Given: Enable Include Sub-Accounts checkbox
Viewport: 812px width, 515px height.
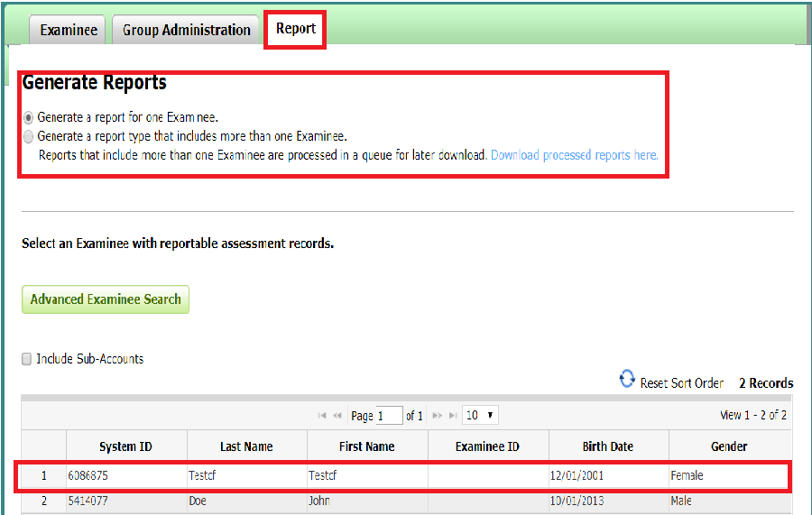Looking at the screenshot, I should tap(27, 359).
